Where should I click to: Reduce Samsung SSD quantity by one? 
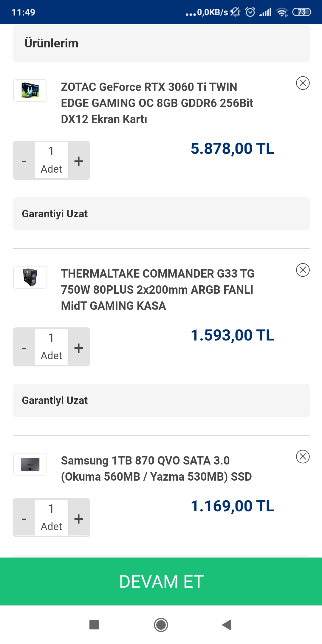(24, 518)
